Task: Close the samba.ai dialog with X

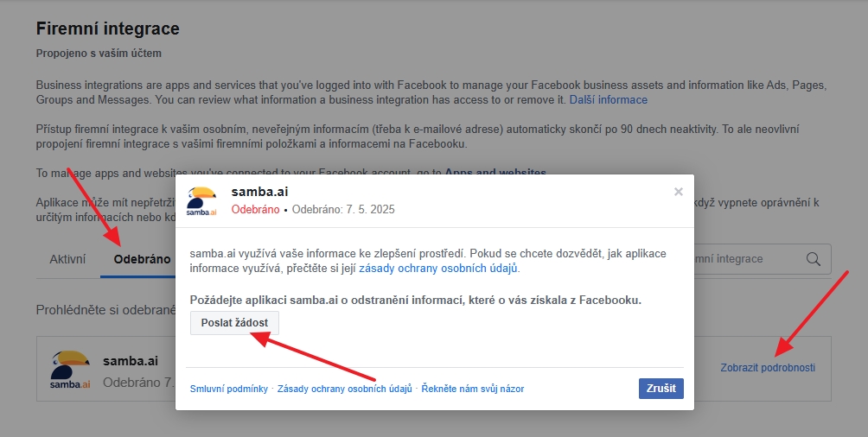Action: (678, 192)
